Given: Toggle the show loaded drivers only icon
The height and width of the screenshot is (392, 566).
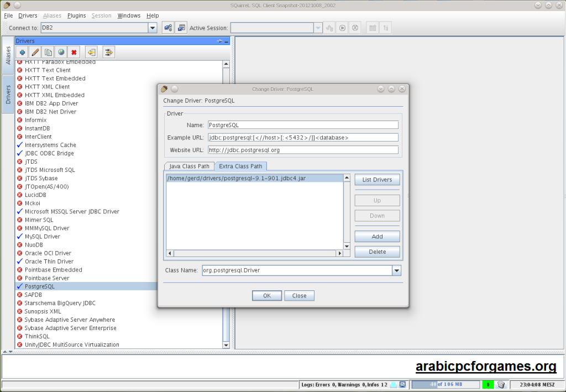Looking at the screenshot, I should pos(109,53).
